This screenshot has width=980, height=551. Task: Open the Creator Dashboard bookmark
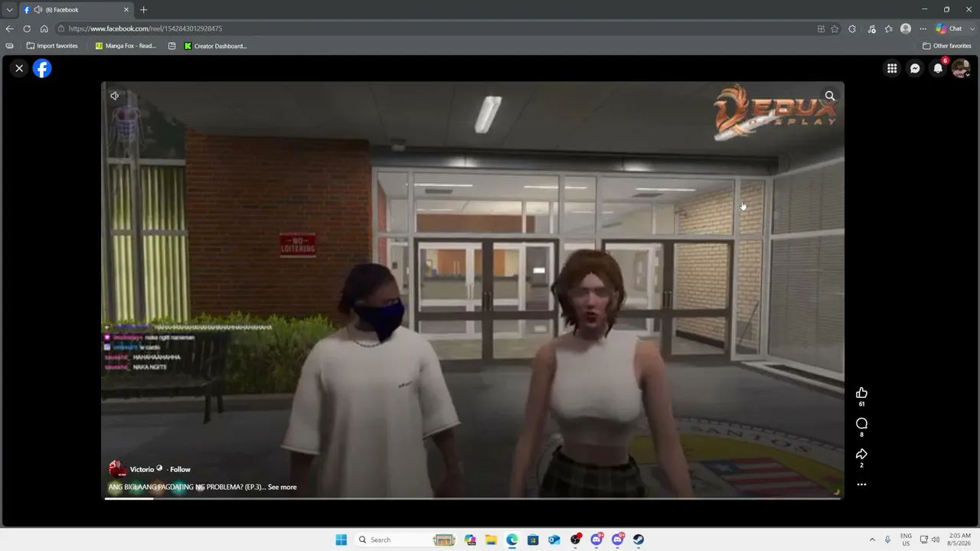(215, 46)
